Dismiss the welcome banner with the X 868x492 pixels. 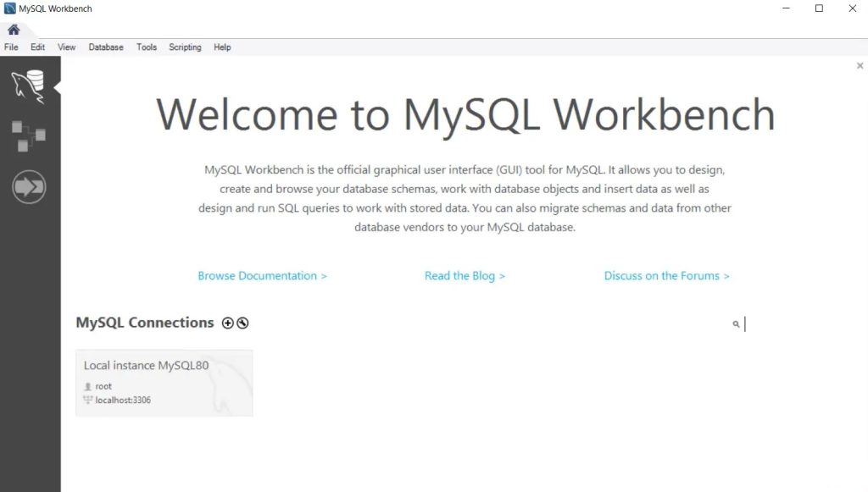pos(860,65)
